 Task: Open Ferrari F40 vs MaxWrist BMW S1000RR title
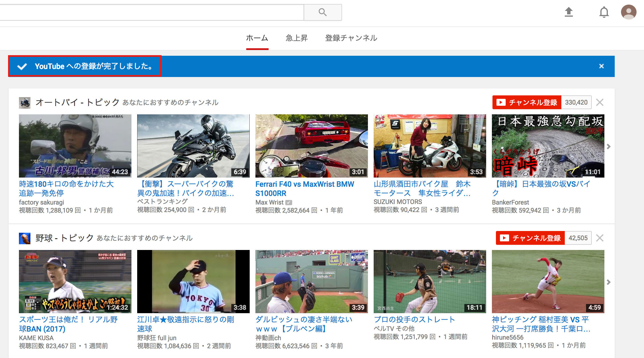pyautogui.click(x=305, y=188)
